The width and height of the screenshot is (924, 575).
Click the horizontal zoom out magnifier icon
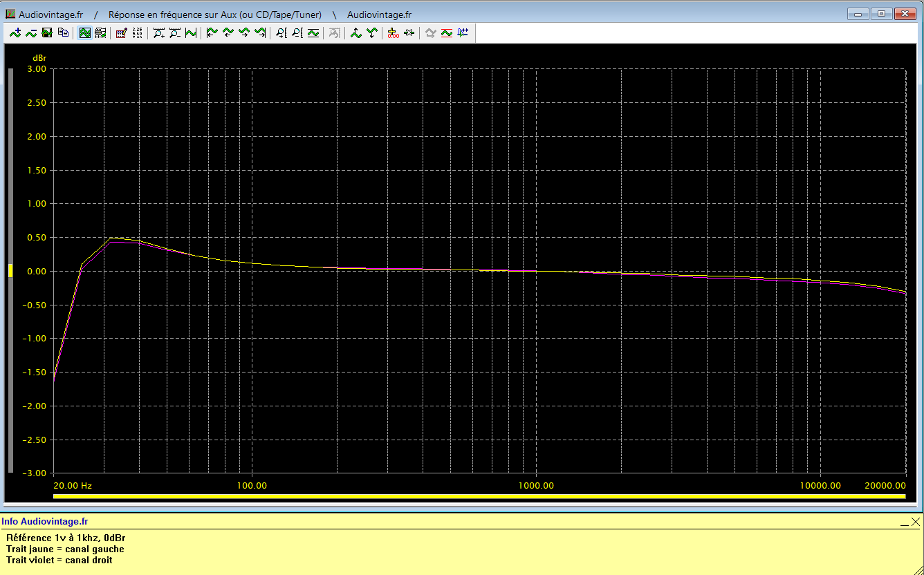pyautogui.click(x=174, y=32)
